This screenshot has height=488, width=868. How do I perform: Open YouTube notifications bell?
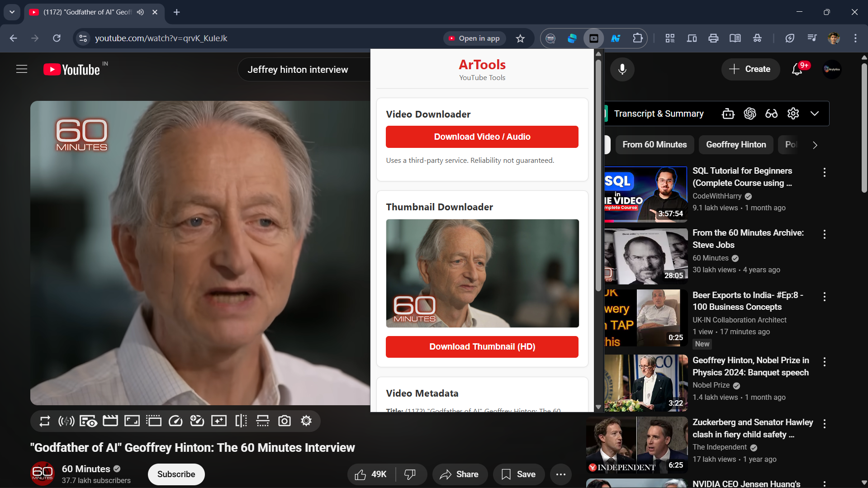tap(797, 69)
